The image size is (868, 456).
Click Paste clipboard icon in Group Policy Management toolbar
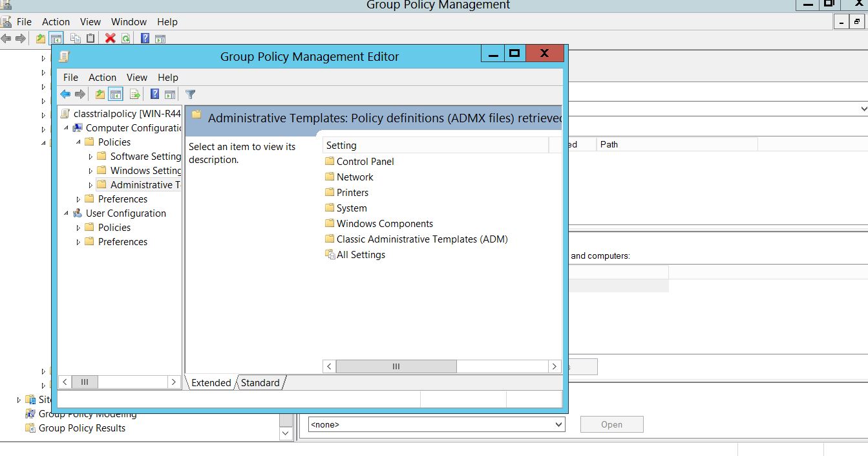[x=90, y=38]
